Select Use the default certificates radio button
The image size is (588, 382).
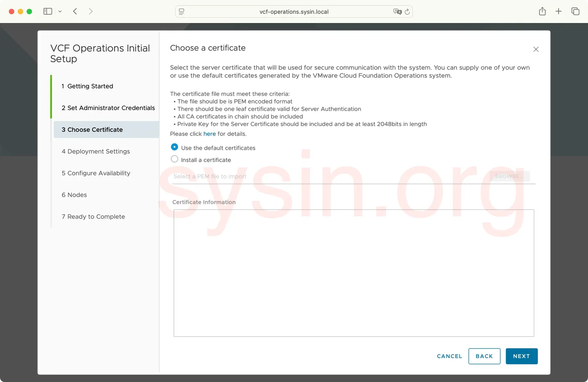[x=174, y=147]
